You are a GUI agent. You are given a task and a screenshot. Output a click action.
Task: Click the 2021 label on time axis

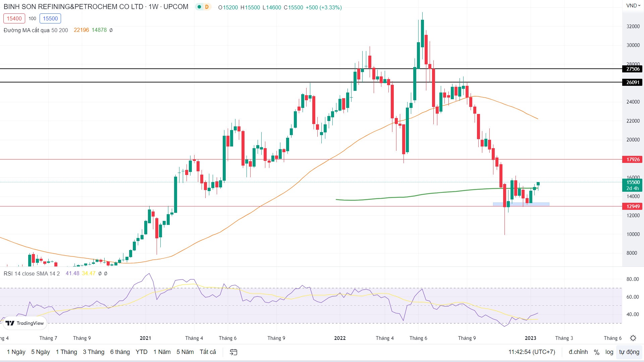pos(145,338)
